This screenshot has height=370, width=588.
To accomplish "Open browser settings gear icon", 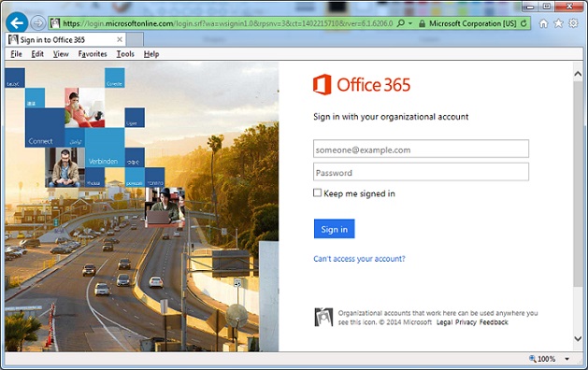I will point(573,23).
